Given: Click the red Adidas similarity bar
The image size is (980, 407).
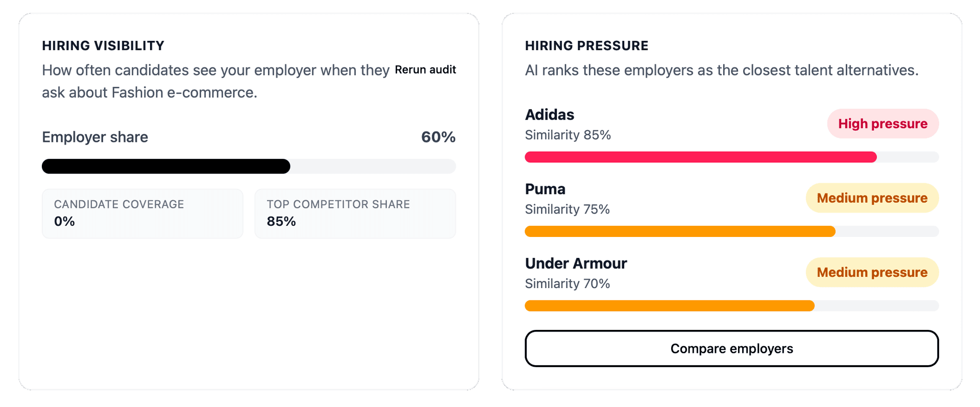Looking at the screenshot, I should point(700,157).
